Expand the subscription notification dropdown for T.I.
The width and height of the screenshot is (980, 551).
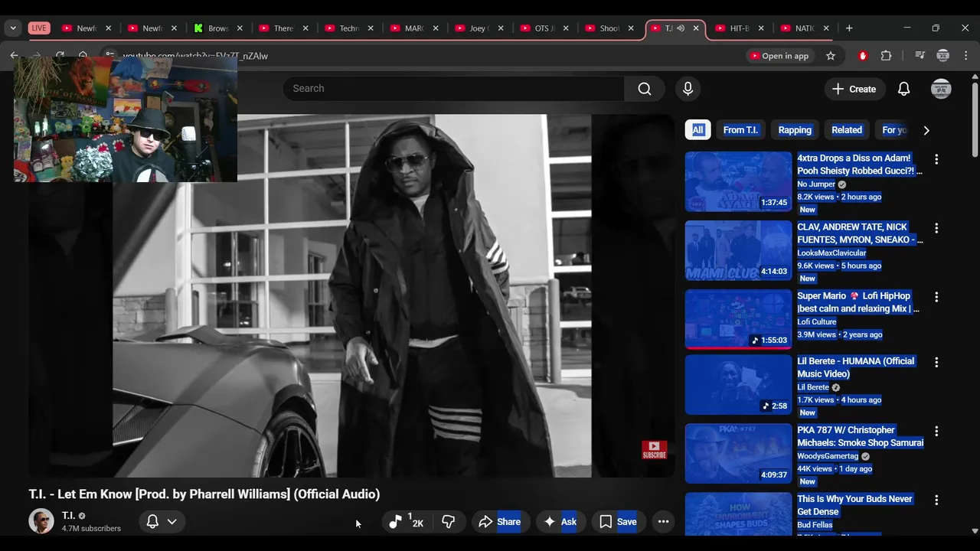[x=172, y=522]
